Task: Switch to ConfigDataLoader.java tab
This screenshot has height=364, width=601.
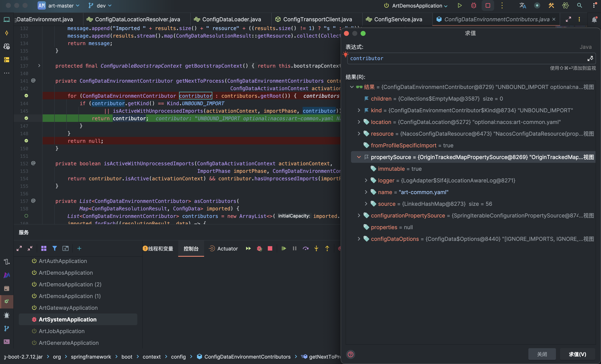Action: point(231,19)
